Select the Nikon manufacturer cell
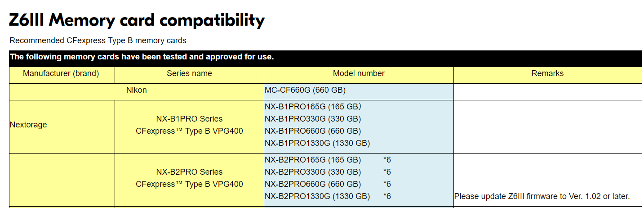The image size is (644, 208). 136,90
